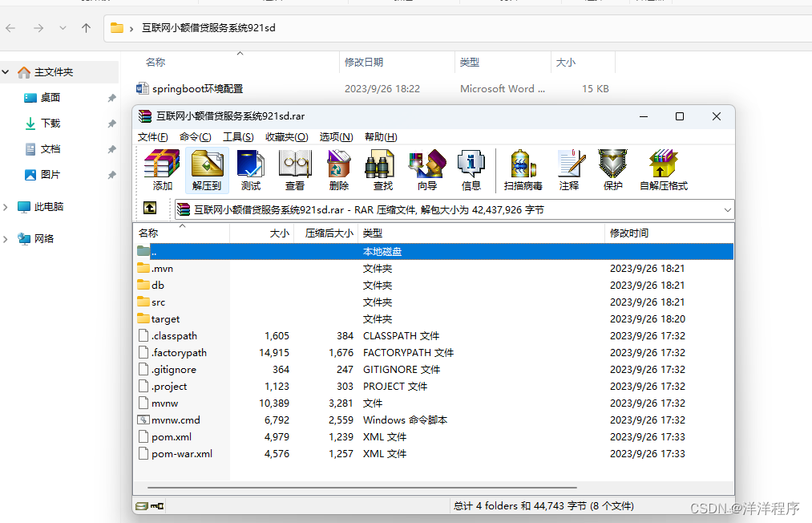812x523 pixels.
Task: Open the Explorer recent locations dropdown
Action: pyautogui.click(x=63, y=28)
